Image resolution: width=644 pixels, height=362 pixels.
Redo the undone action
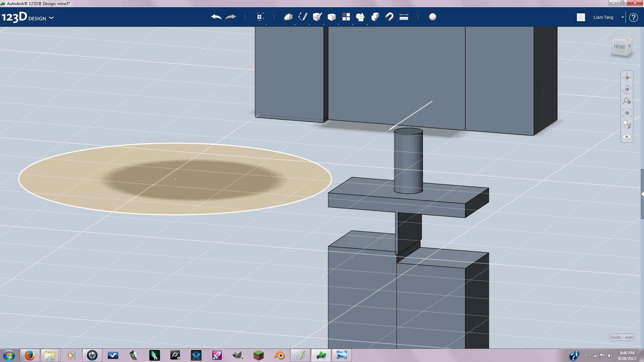(231, 17)
